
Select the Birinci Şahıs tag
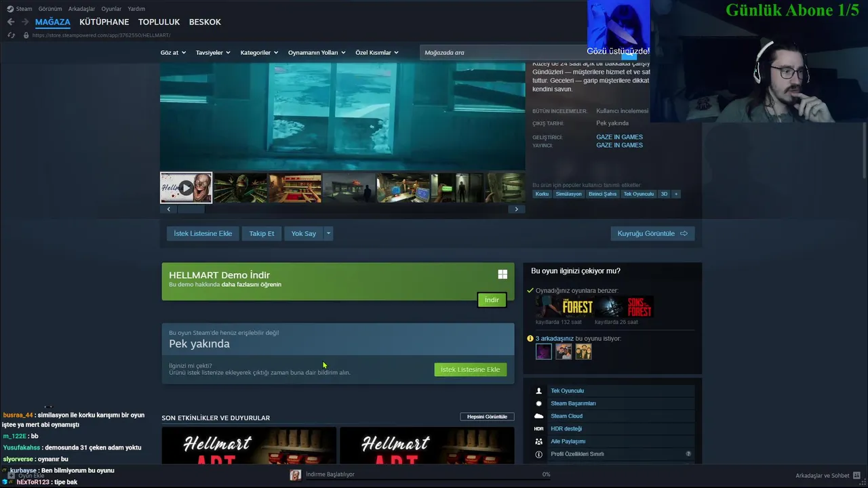click(x=602, y=194)
